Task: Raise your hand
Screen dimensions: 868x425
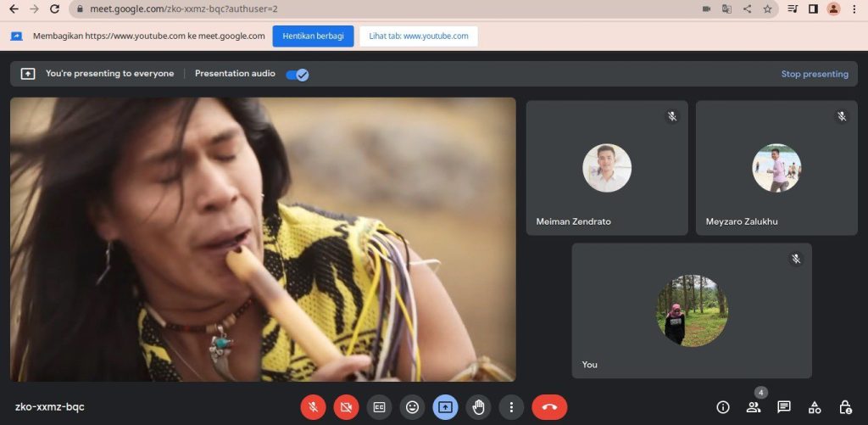Action: (x=478, y=407)
